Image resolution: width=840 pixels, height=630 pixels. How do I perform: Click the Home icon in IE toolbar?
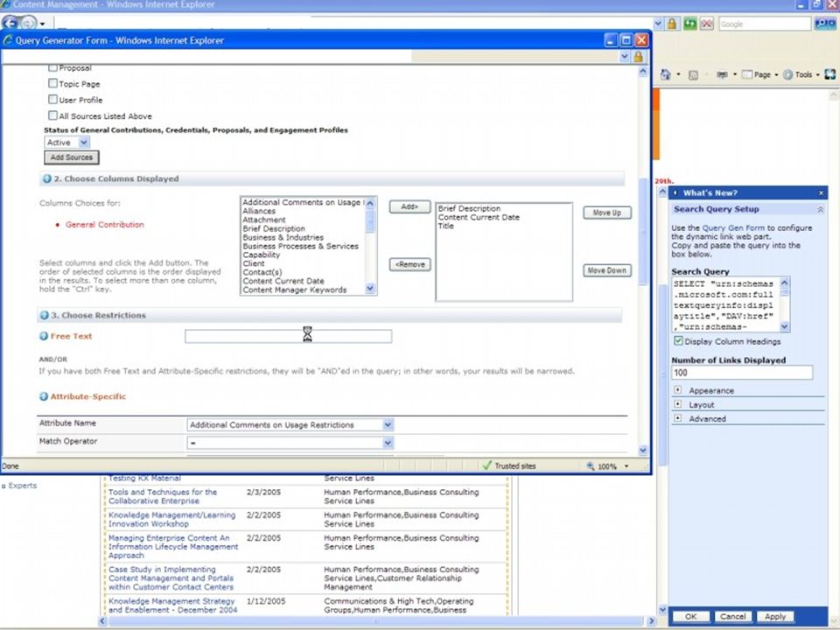(x=665, y=74)
